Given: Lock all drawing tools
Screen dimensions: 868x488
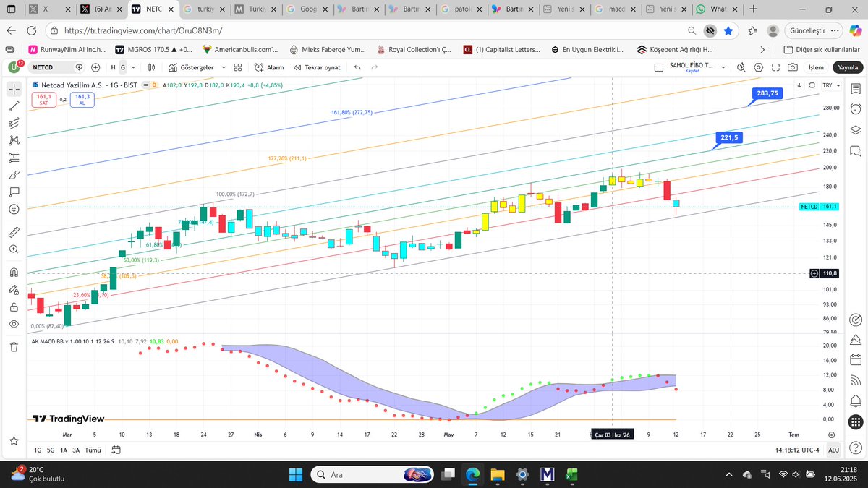Looking at the screenshot, I should click(x=14, y=307).
